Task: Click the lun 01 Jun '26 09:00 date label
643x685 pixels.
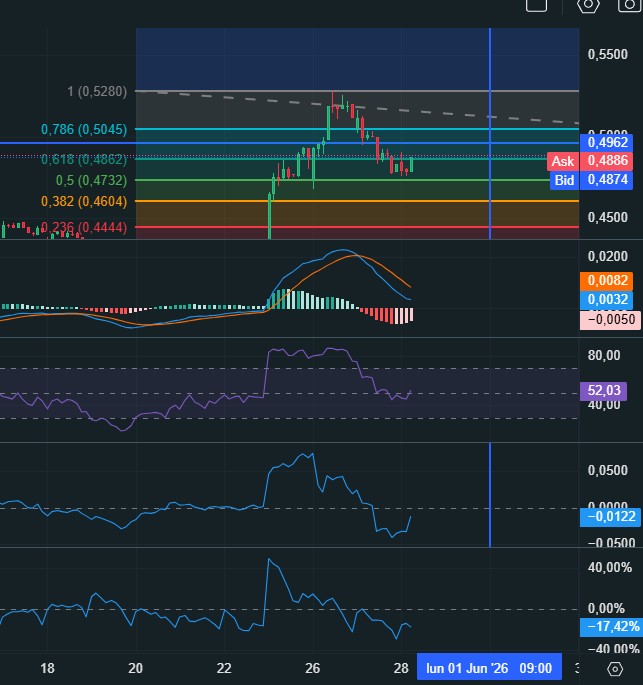Action: click(x=489, y=668)
